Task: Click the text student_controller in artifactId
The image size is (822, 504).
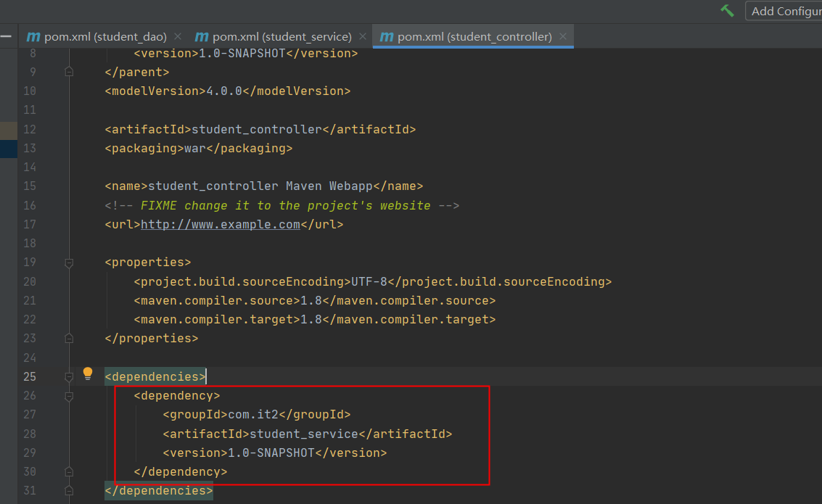Action: [x=256, y=129]
